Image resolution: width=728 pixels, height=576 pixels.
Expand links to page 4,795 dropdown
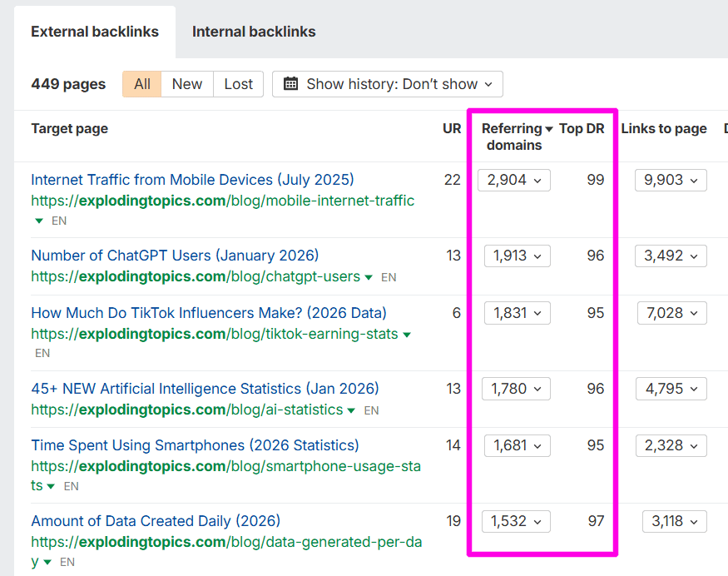point(671,389)
